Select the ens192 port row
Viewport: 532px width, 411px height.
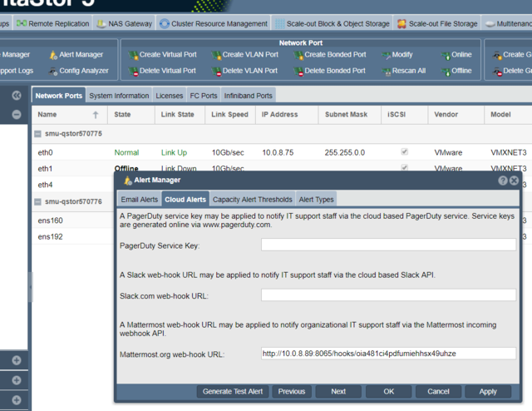73,237
